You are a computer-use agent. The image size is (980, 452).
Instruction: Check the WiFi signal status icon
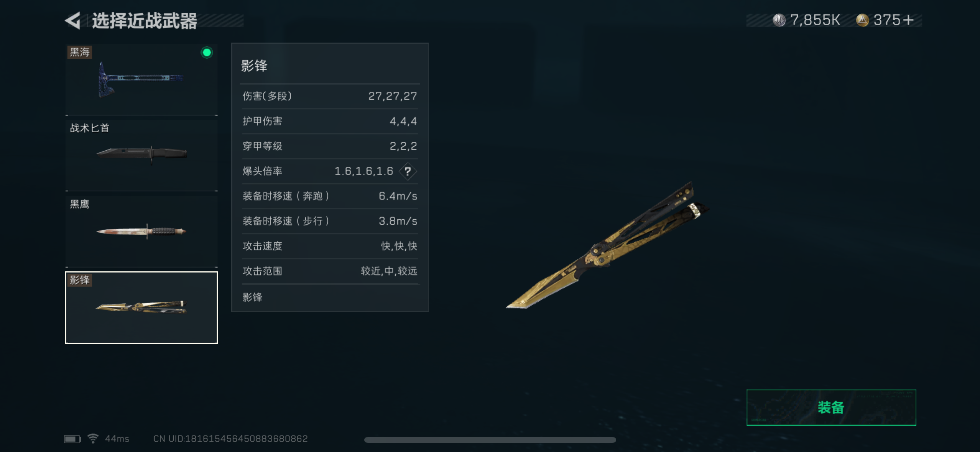click(93, 438)
